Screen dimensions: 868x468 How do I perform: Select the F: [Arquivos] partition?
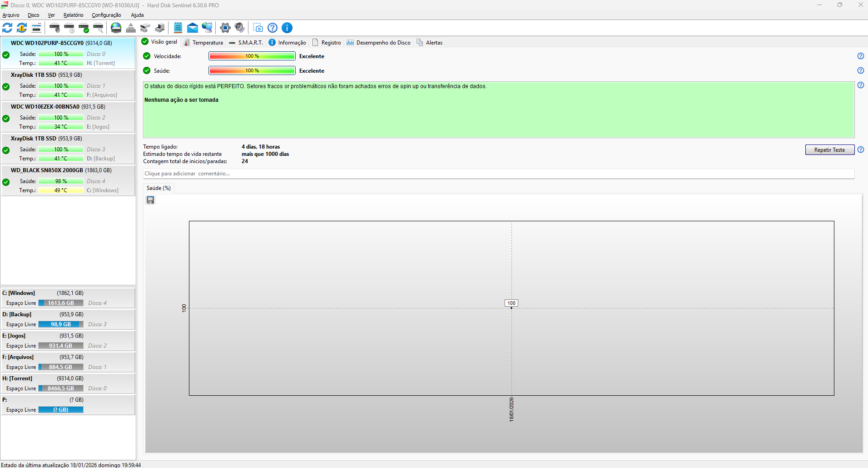[x=68, y=362]
